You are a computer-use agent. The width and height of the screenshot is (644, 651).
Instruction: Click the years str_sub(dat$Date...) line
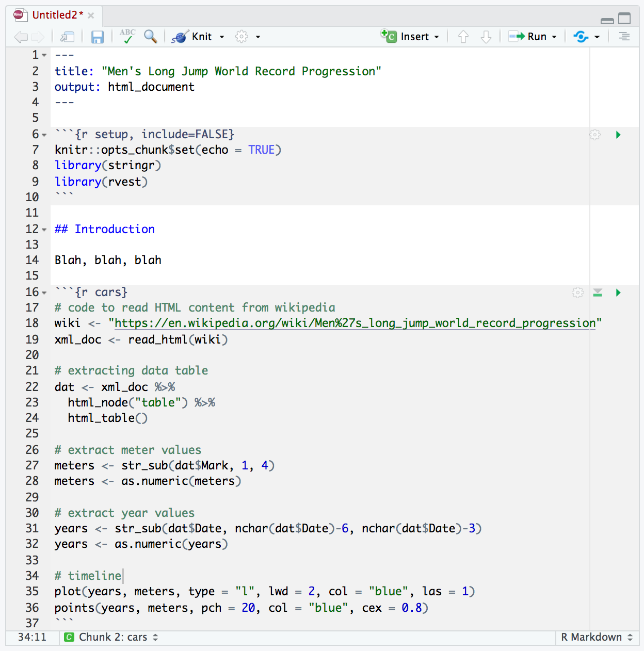click(x=268, y=528)
